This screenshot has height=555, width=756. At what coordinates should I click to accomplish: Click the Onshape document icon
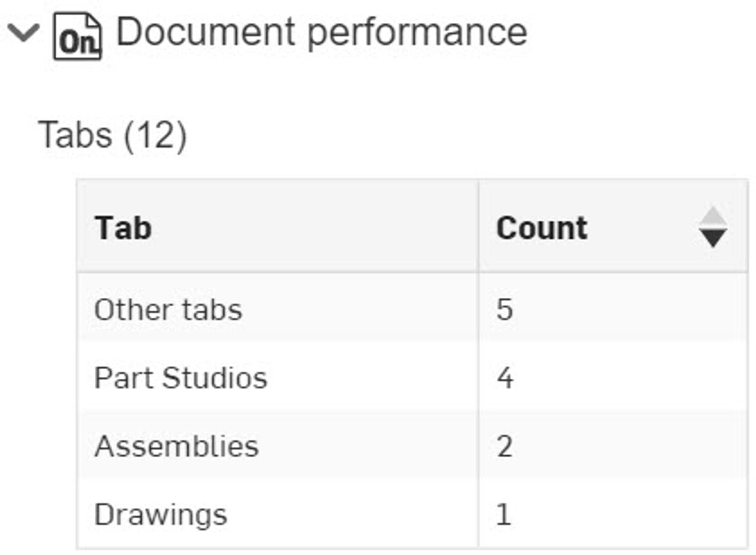click(77, 37)
